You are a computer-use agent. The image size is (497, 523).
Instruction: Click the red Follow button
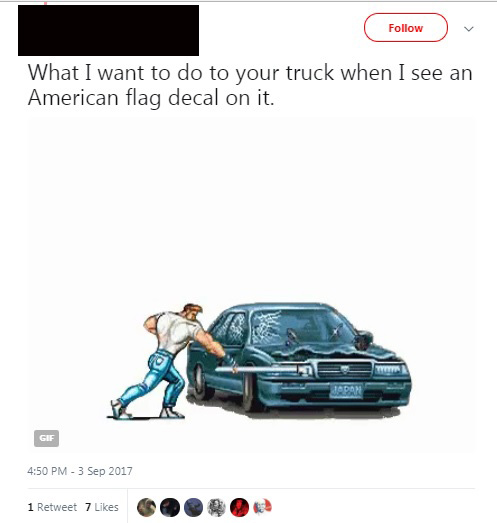[406, 28]
